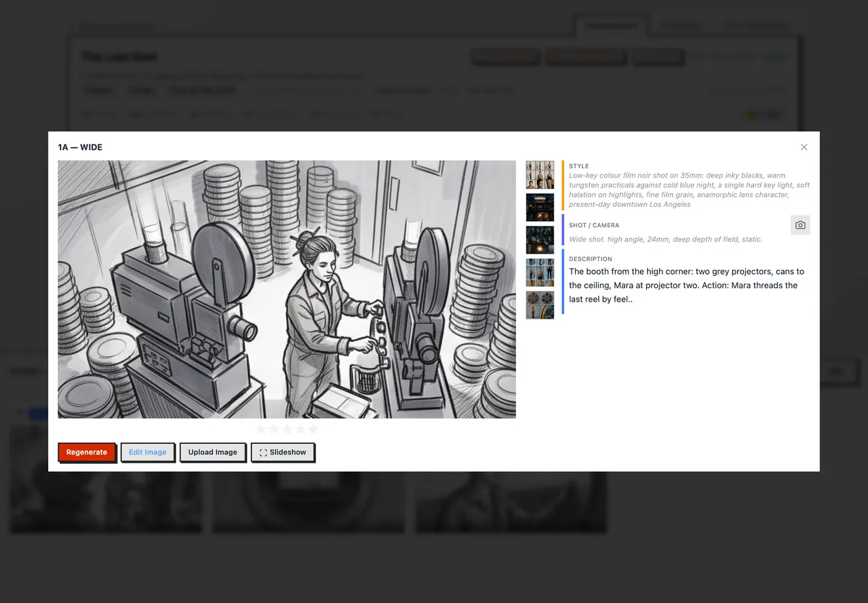The width and height of the screenshot is (868, 603).
Task: Select the character portrait grid reference thumbnail
Action: [540, 175]
